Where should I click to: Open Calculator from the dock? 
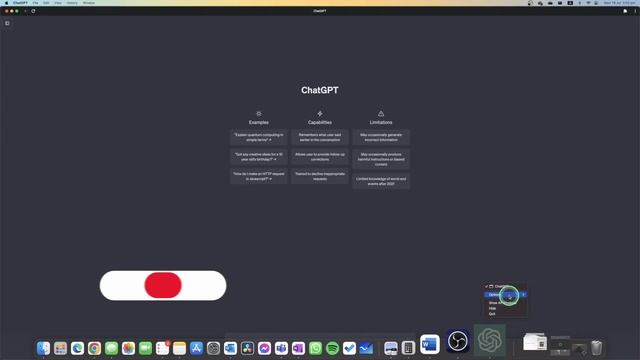(x=408, y=348)
